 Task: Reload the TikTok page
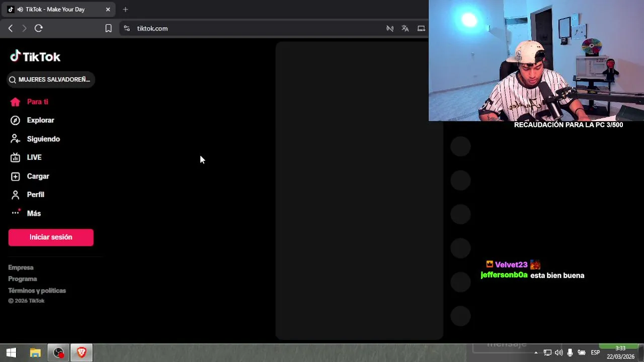(39, 29)
